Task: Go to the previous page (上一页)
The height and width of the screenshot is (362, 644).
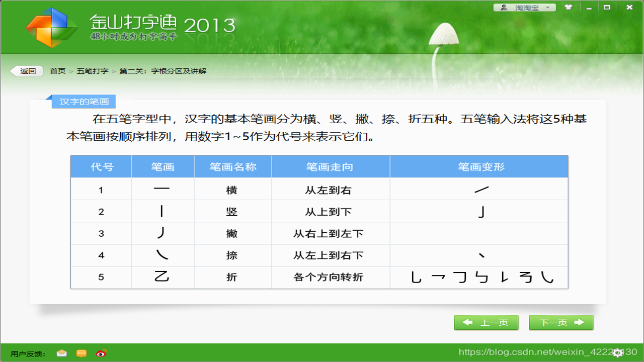Action: tap(486, 323)
